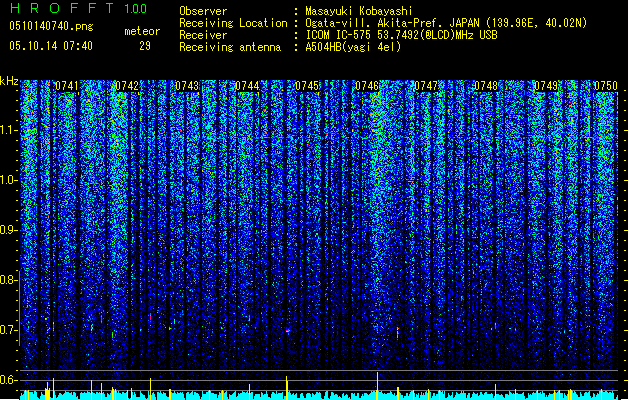
Task: Click the kHz axis unit label
Action: click(x=9, y=81)
